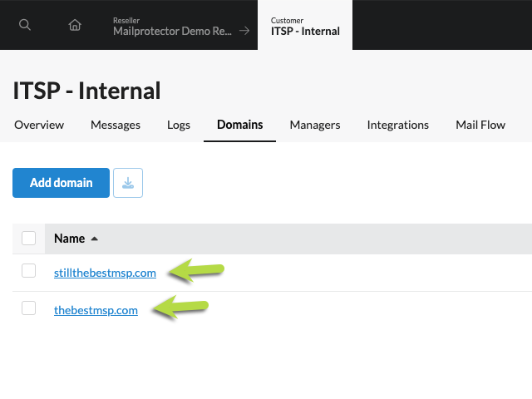Image resolution: width=532 pixels, height=399 pixels.
Task: Open the Messages tab
Action: [116, 125]
